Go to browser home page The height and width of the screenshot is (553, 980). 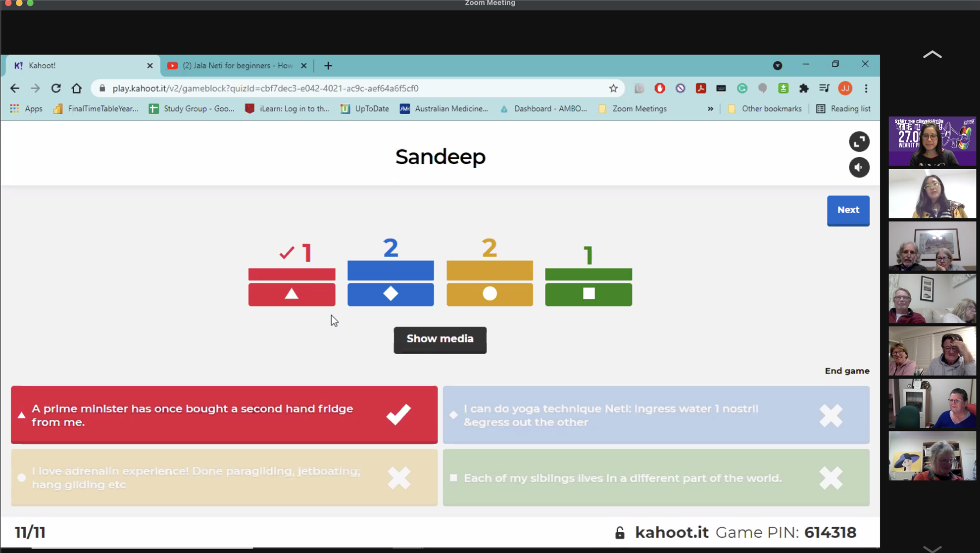click(x=76, y=89)
